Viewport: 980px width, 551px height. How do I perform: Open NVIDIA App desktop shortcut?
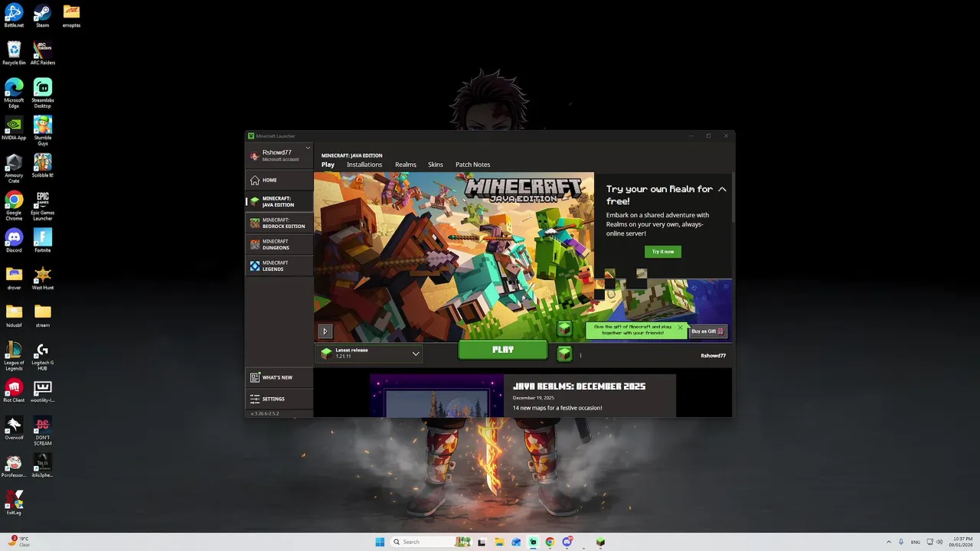14,129
